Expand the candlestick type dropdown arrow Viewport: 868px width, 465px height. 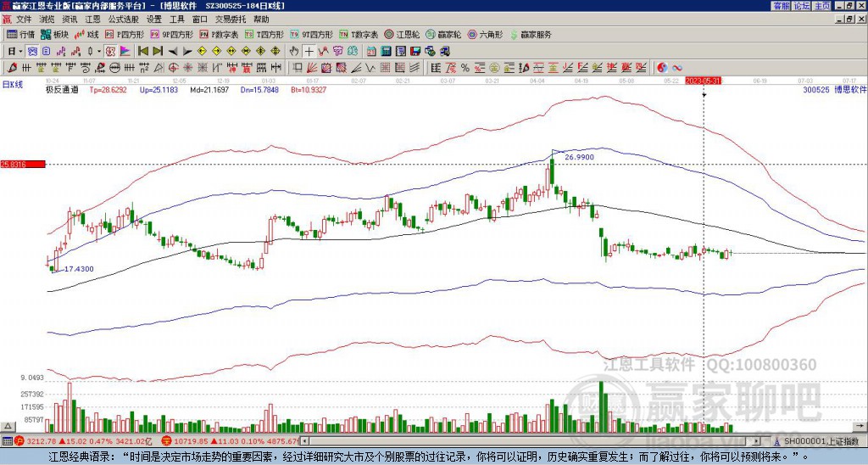(98, 52)
